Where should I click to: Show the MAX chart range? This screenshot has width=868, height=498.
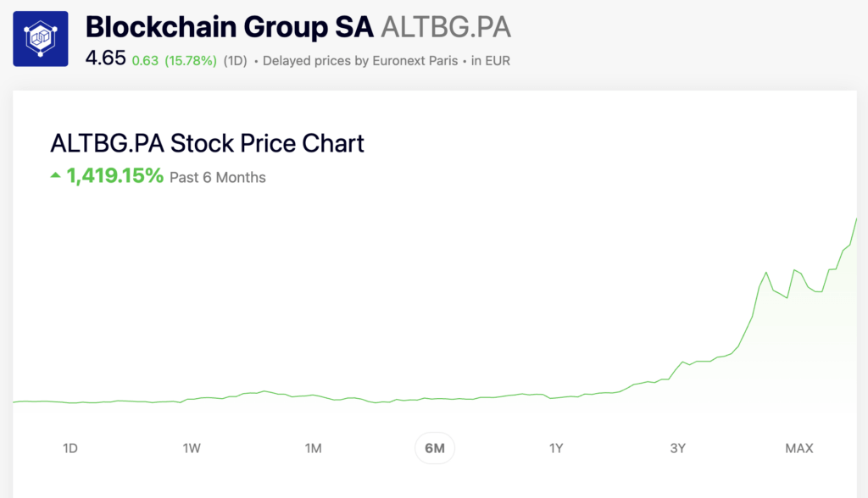(x=798, y=448)
